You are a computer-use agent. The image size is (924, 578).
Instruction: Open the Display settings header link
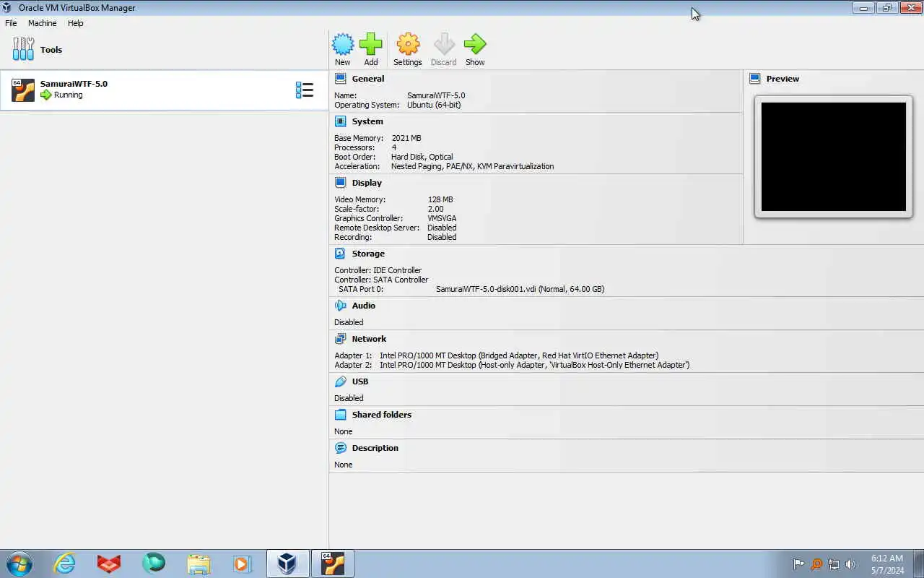pos(367,183)
